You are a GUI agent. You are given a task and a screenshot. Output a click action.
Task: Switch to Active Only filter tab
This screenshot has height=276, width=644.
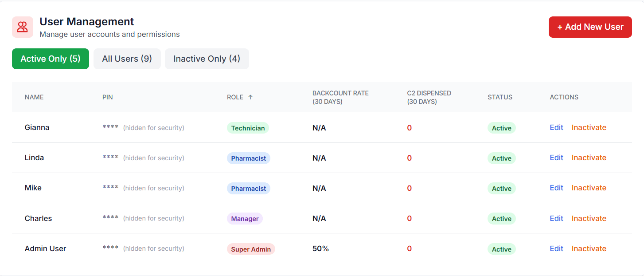click(x=51, y=59)
